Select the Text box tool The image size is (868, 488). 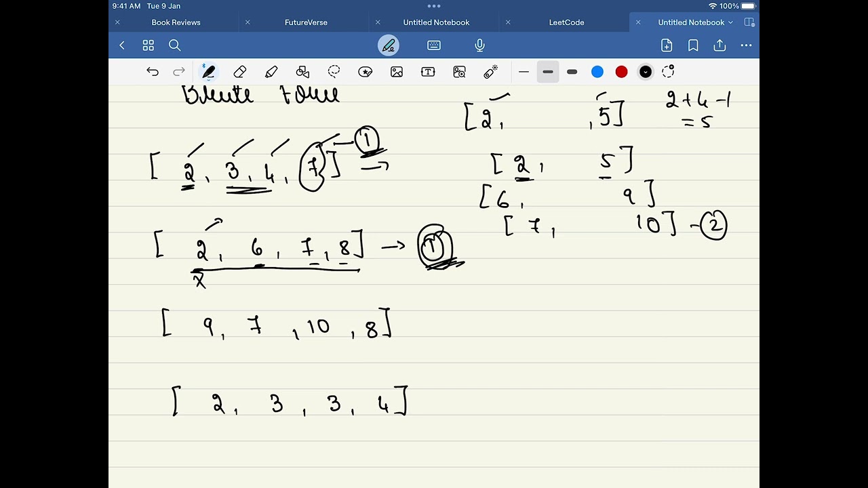click(x=428, y=72)
